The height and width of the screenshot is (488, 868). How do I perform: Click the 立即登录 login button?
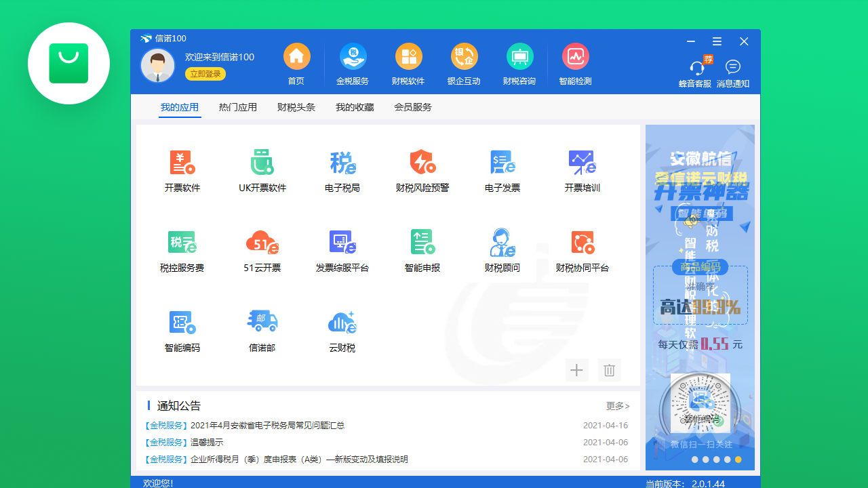pos(205,74)
